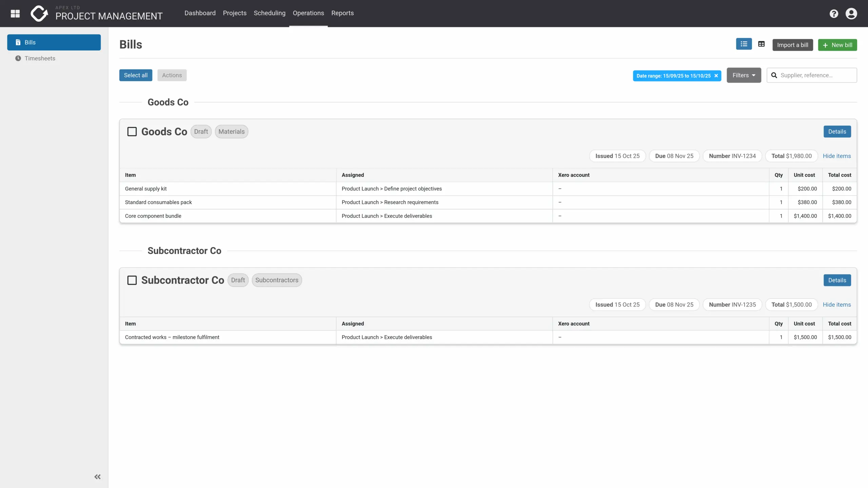Switch to list view icon
868x488 pixels.
pos(744,44)
